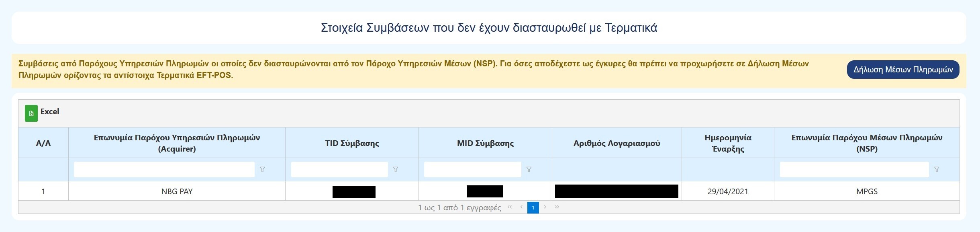This screenshot has width=980, height=232.
Task: Select page 1 in the pagination
Action: tap(533, 207)
